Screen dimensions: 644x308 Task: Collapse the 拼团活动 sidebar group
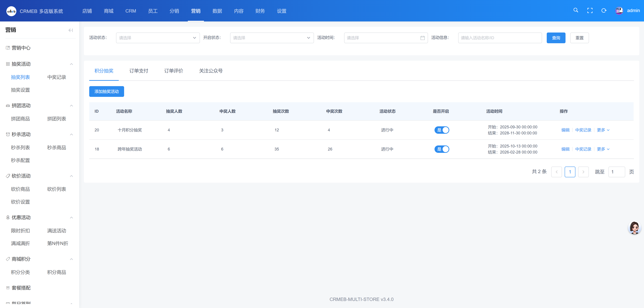click(71, 106)
